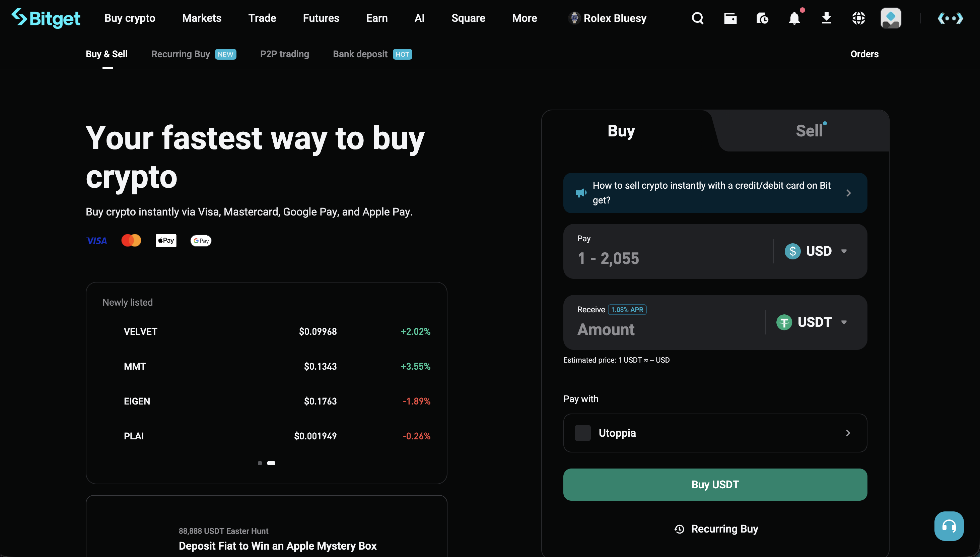Click the Recurring Buy link below button
The image size is (980, 557).
(716, 529)
